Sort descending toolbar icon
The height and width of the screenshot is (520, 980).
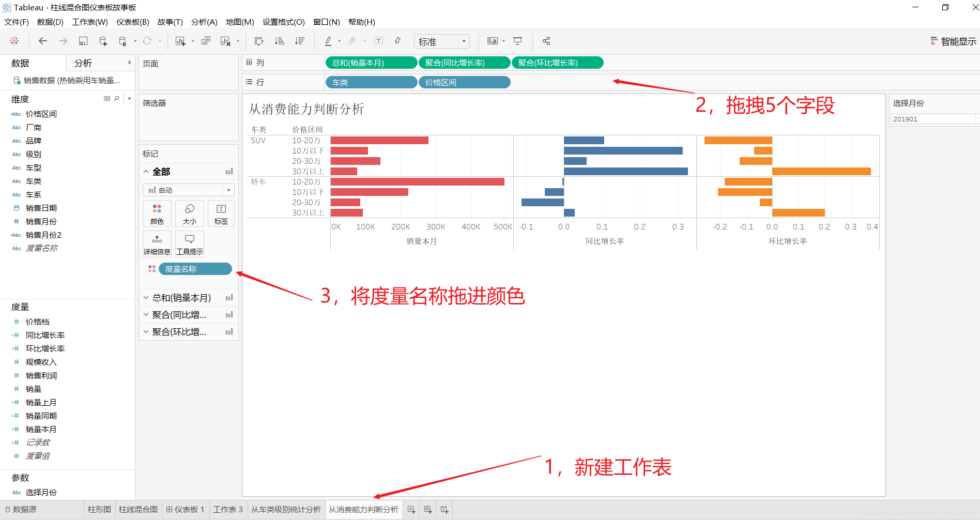(x=299, y=41)
